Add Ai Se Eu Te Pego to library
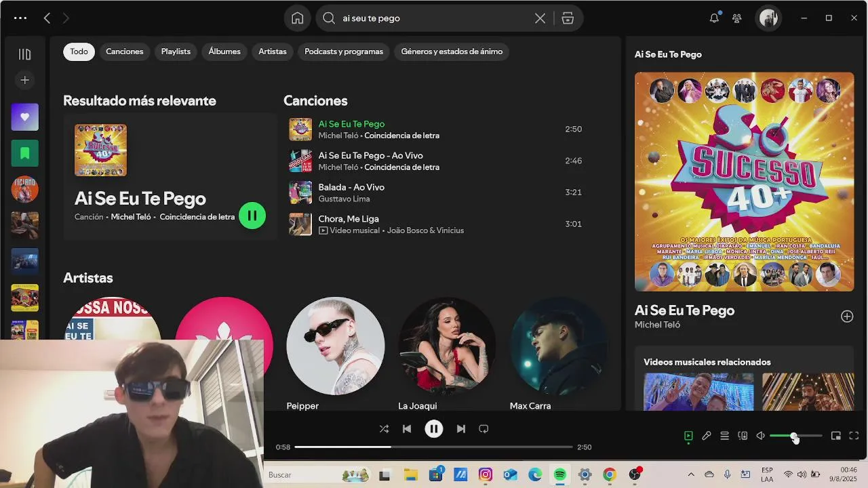Screen dimensions: 868x488 pos(847,316)
